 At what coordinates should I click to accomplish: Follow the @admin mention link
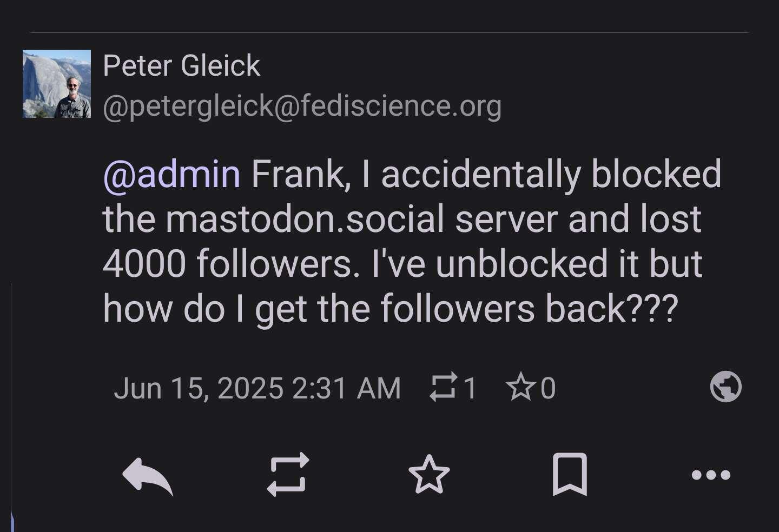171,175
